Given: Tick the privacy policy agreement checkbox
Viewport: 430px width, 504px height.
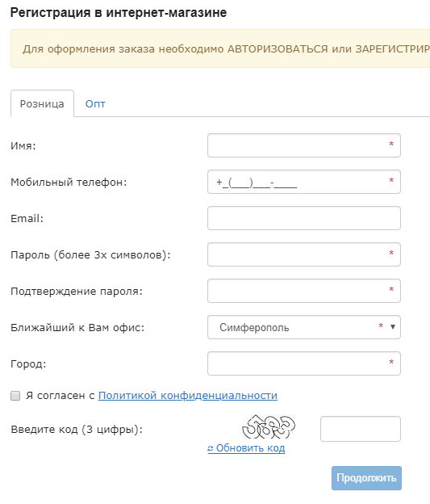Looking at the screenshot, I should tap(15, 396).
